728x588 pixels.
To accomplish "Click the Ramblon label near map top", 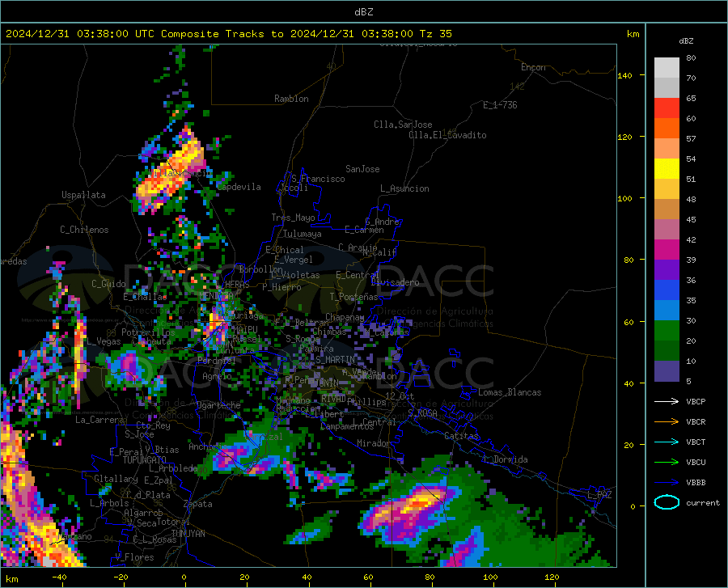I will pos(291,99).
